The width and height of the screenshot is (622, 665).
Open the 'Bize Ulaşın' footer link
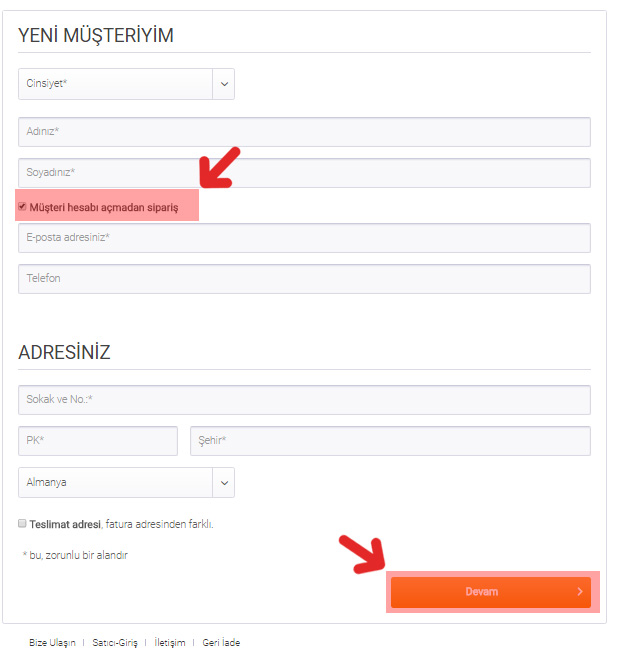pos(52,643)
